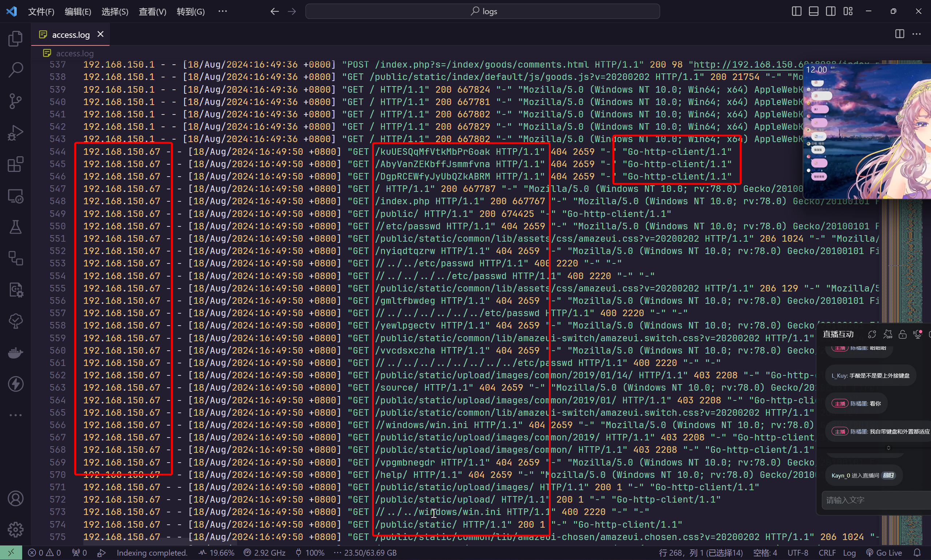Open the Run and Debug view
The width and height of the screenshot is (931, 560).
tap(16, 133)
